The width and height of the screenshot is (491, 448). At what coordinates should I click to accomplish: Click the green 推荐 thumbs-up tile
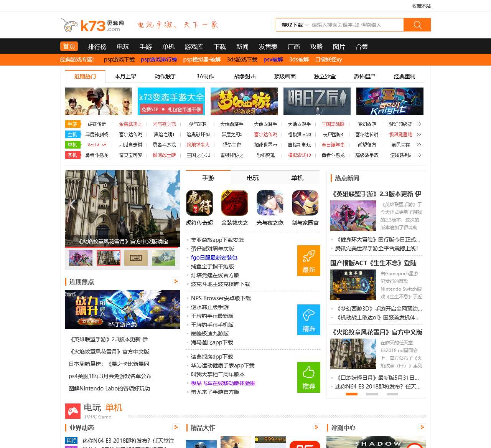(x=309, y=377)
